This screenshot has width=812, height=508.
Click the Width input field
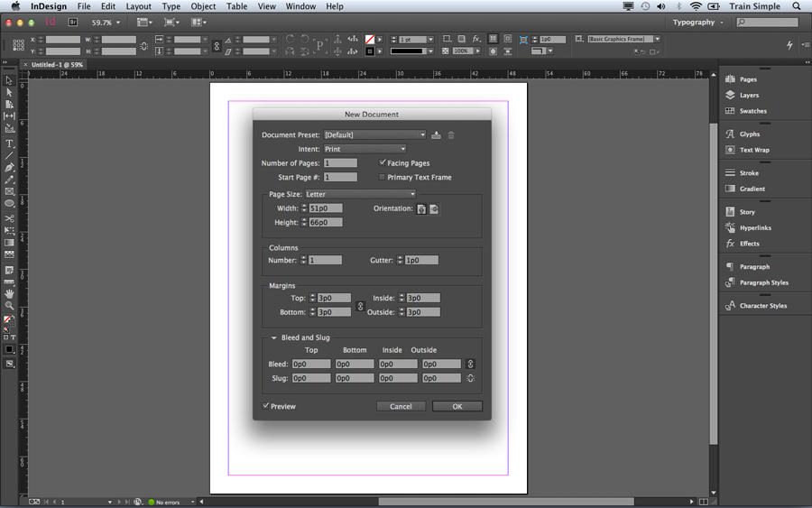[326, 208]
